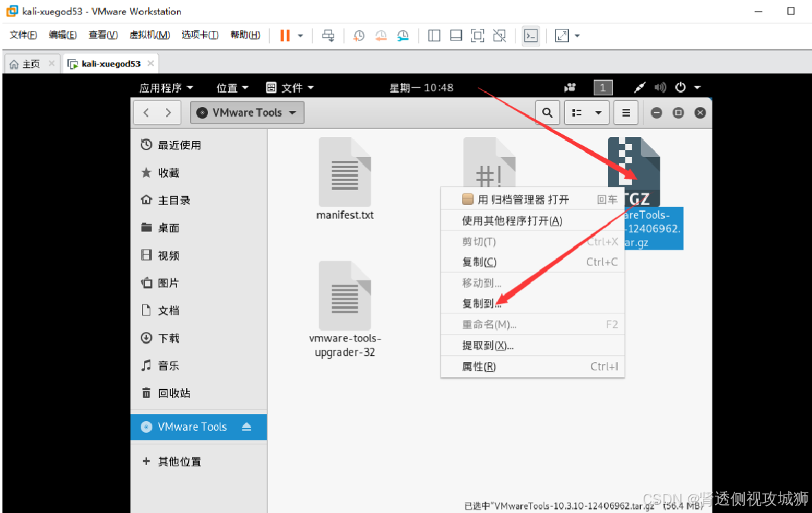Open VMware 虚拟机(M) menu
812x513 pixels.
coord(150,35)
